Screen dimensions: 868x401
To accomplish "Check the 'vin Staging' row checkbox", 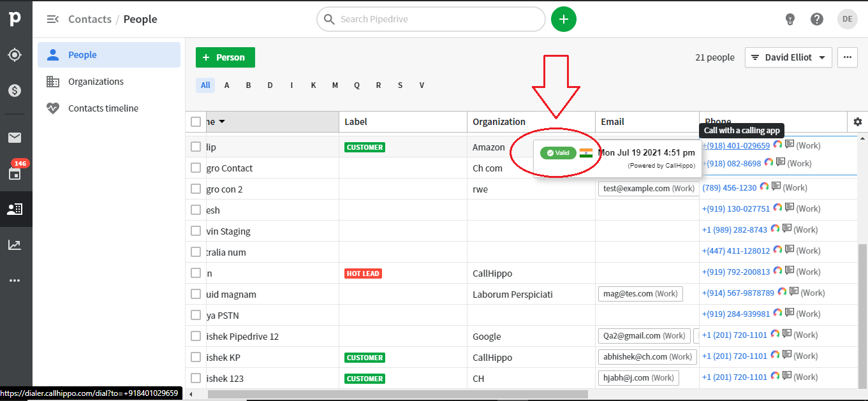I will 196,231.
